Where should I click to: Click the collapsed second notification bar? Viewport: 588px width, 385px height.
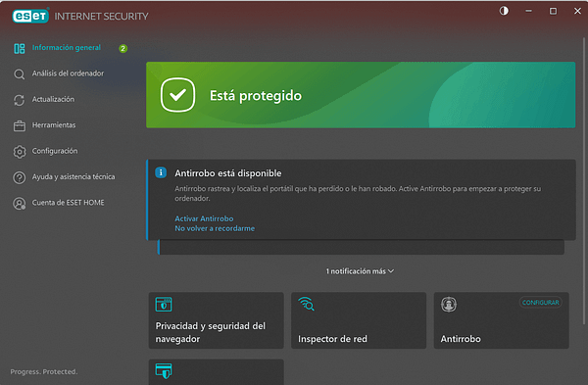361,248
